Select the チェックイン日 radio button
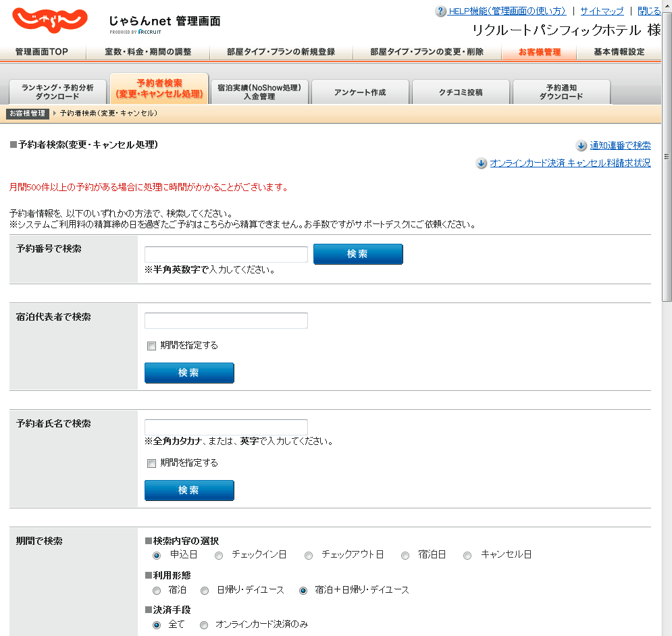This screenshot has height=636, width=672. click(219, 555)
